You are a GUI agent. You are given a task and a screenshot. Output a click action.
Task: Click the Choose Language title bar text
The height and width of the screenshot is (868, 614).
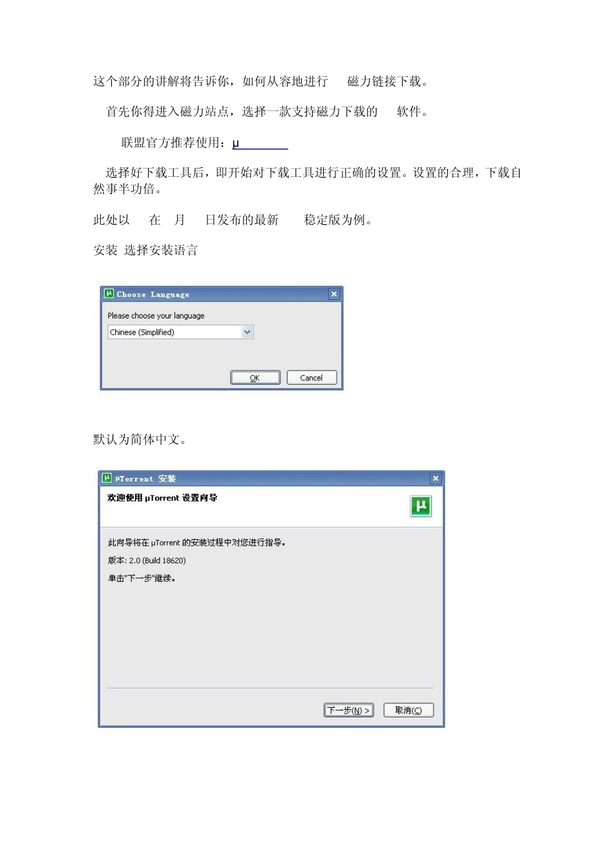tap(153, 294)
